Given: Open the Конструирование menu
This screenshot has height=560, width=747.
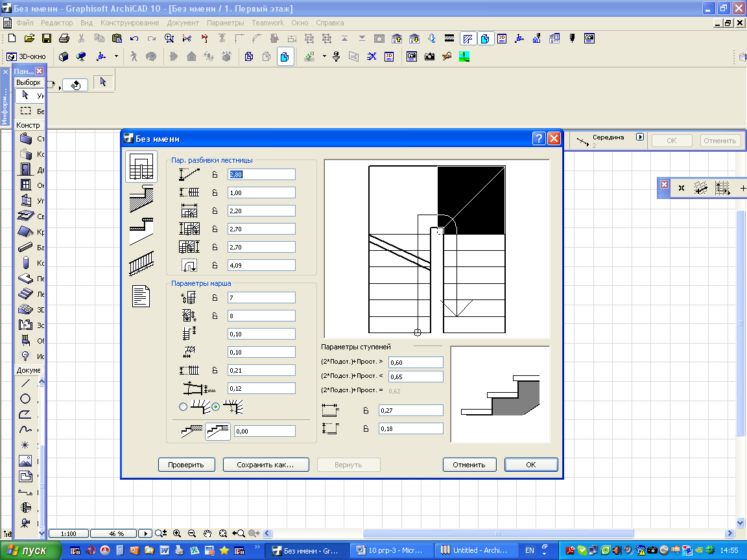Looking at the screenshot, I should (130, 23).
